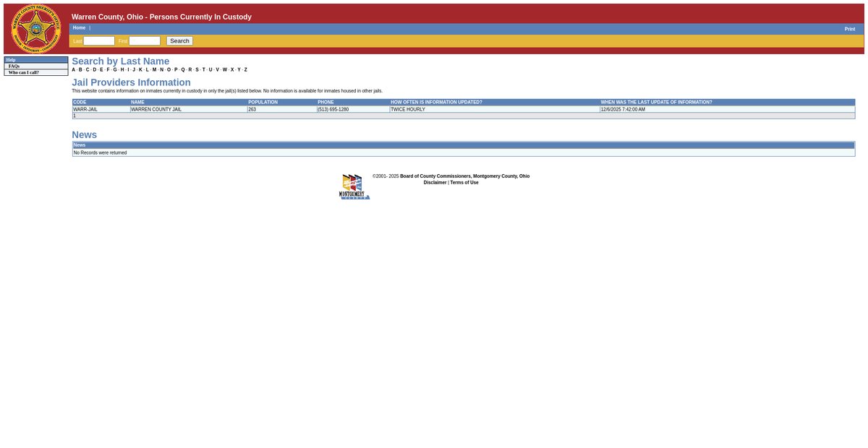The image size is (868, 448).
Task: Click the Warren County Sheriff's Office badge logo
Action: 35,30
